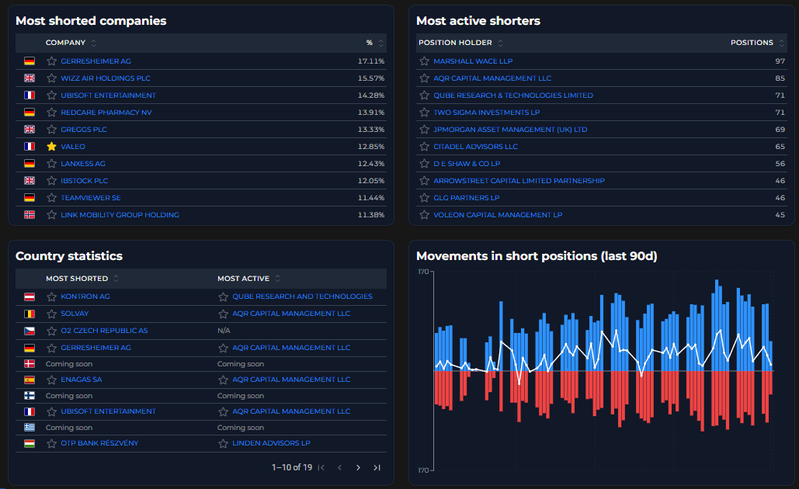The image size is (799, 489).
Task: Favorite GERRESHEIMER AG in Most shorted companies
Action: (x=51, y=61)
